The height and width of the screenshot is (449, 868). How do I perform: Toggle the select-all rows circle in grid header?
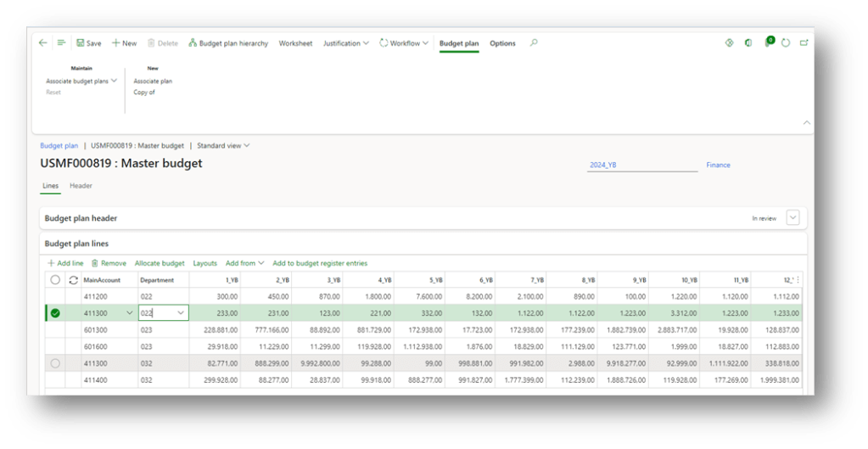pyautogui.click(x=55, y=280)
